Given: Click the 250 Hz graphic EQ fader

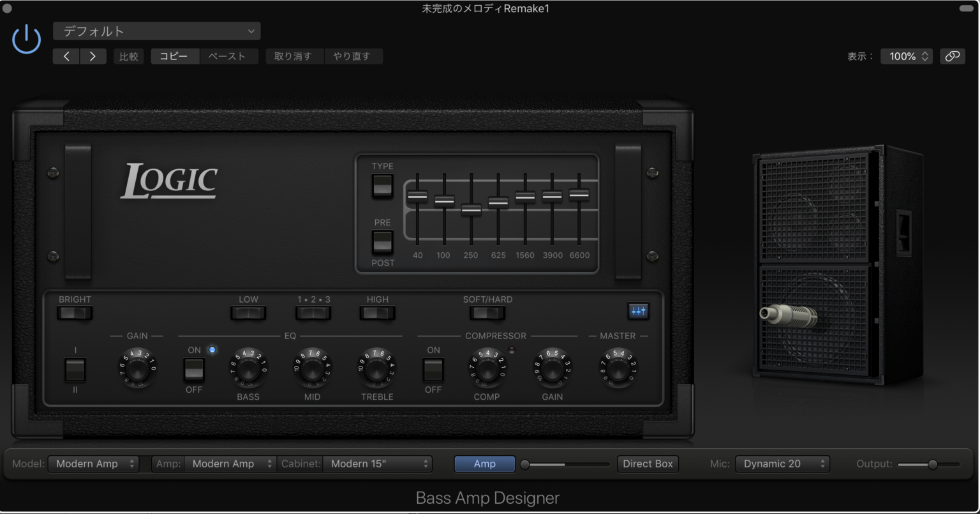Looking at the screenshot, I should 471,211.
